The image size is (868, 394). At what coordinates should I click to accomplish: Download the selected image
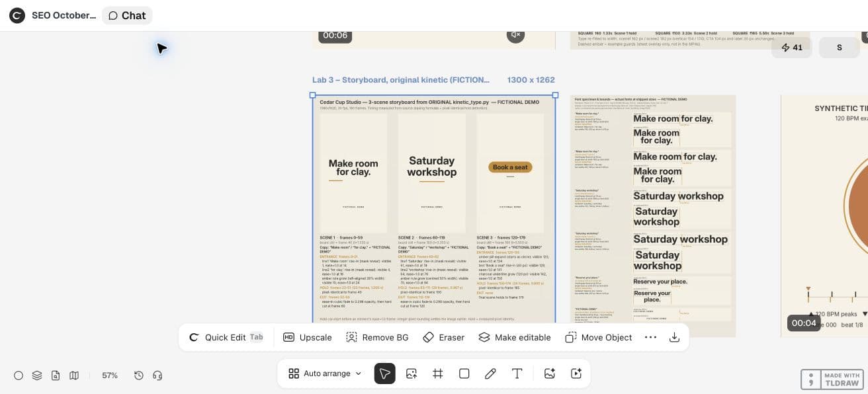(x=674, y=337)
